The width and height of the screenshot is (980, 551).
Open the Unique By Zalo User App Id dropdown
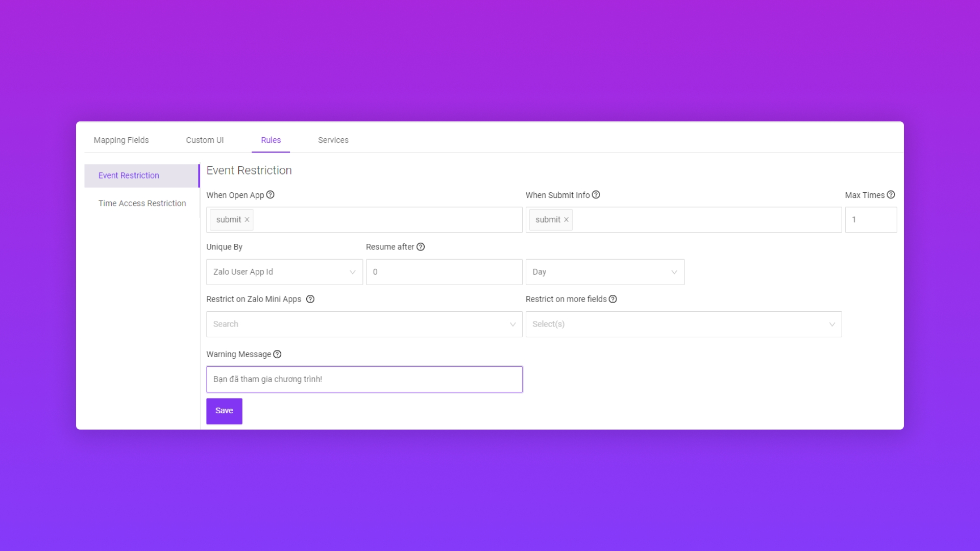284,272
